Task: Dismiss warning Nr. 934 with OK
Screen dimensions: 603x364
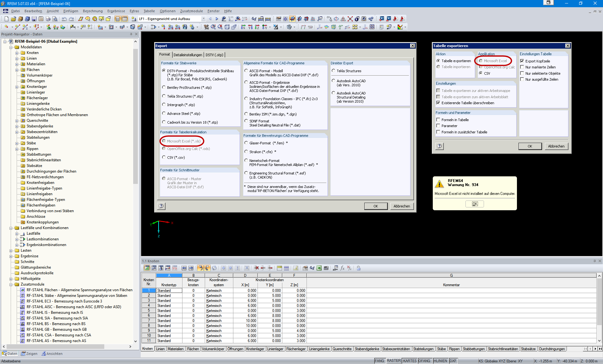Action: (x=474, y=204)
